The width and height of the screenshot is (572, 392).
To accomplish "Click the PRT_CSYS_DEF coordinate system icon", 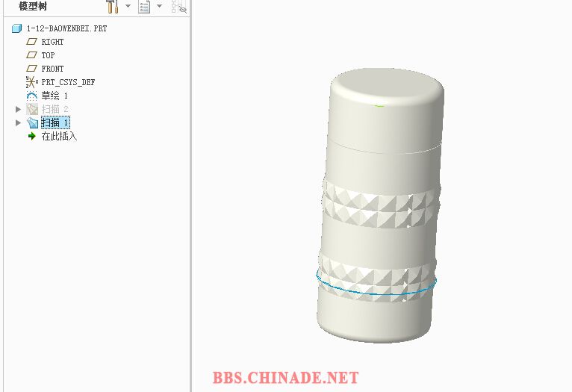I will click(32, 82).
